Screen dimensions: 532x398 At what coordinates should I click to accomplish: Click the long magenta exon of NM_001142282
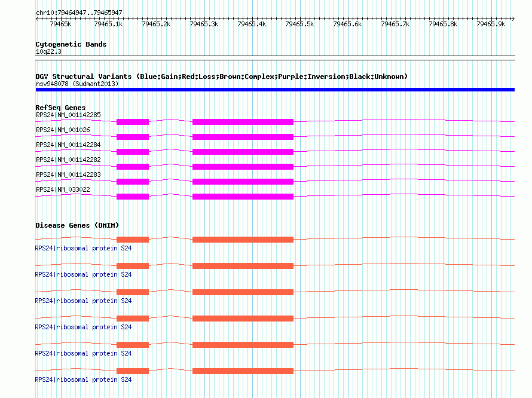coord(243,167)
